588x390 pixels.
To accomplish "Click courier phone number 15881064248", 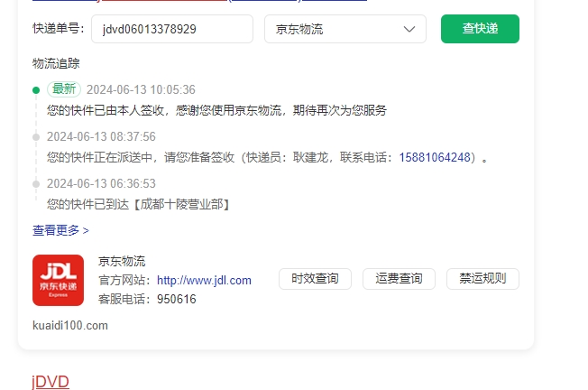I will click(435, 157).
